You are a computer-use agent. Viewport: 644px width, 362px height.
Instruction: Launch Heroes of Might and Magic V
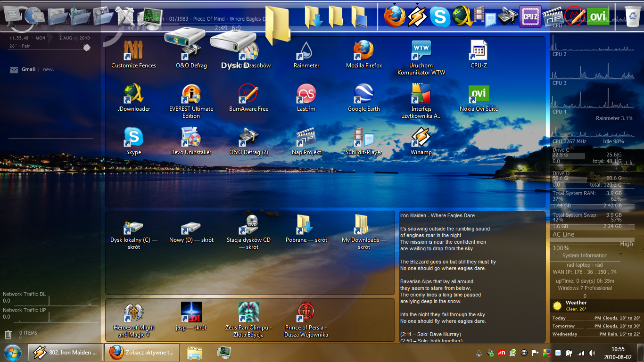coord(134,320)
